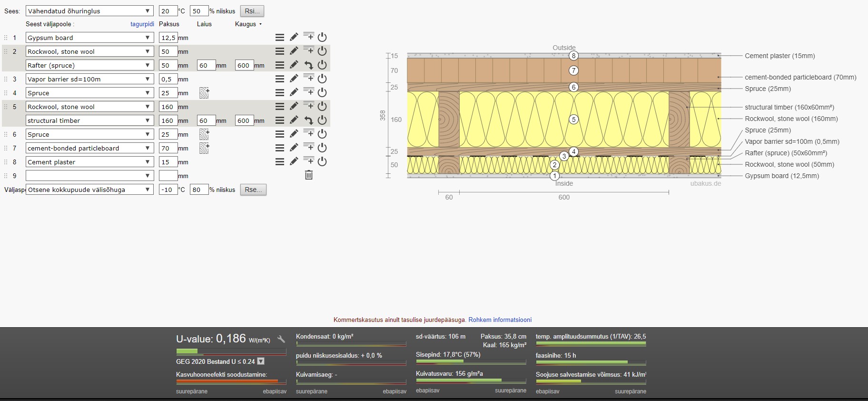Click the pencil icon for structural timber row
This screenshot has width=868, height=401.
[294, 120]
